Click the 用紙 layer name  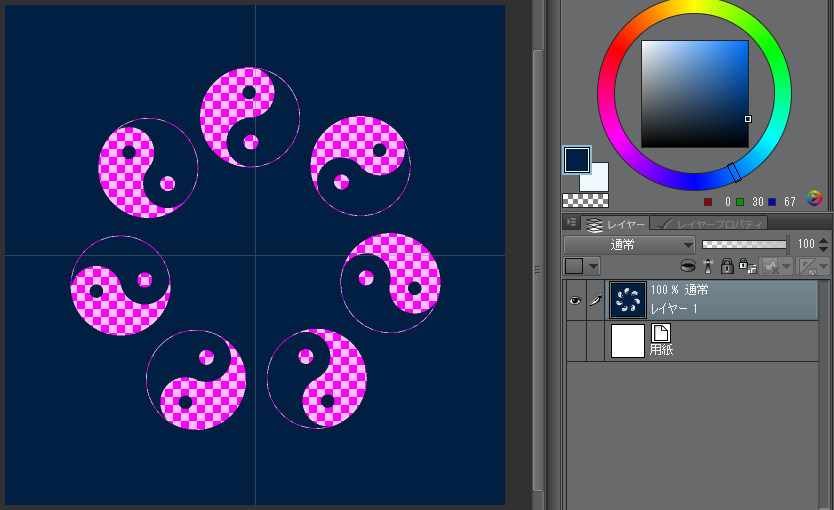click(x=661, y=350)
